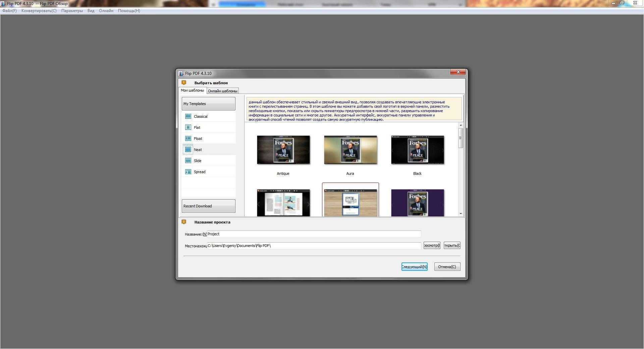Click the Следующий(N) button
Viewport: 644px width, 349px height.
click(x=415, y=267)
